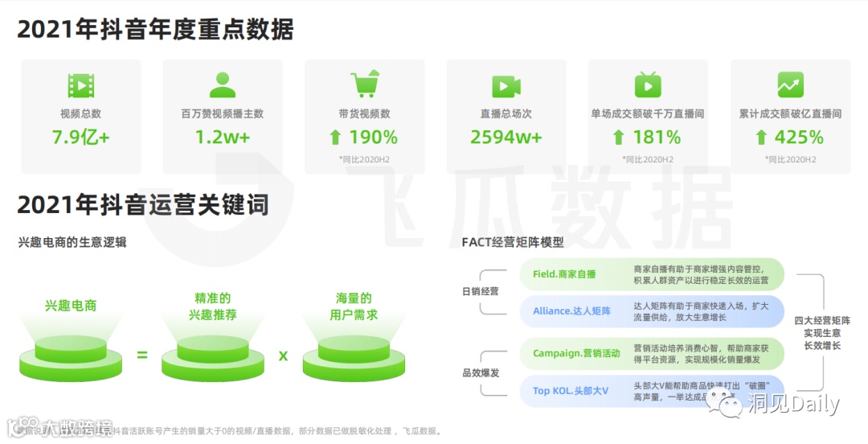The height and width of the screenshot is (444, 868).
Task: Click the 洞见Daily account name
Action: [794, 404]
